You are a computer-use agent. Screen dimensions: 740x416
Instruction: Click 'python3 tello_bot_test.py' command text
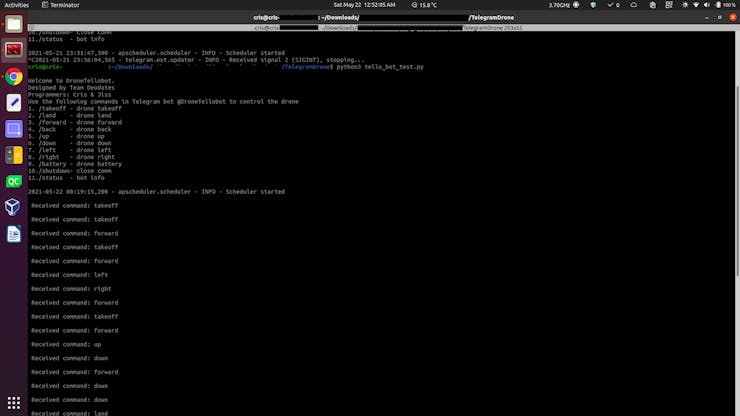(380, 67)
